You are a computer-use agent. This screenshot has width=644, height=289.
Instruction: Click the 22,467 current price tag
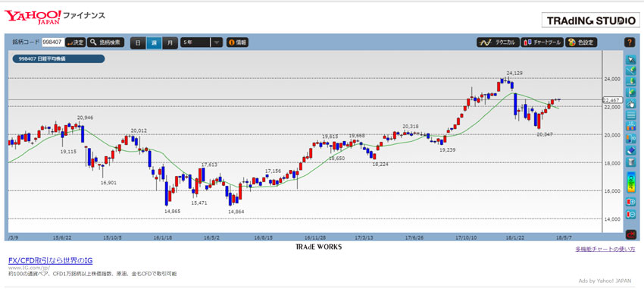tap(613, 100)
